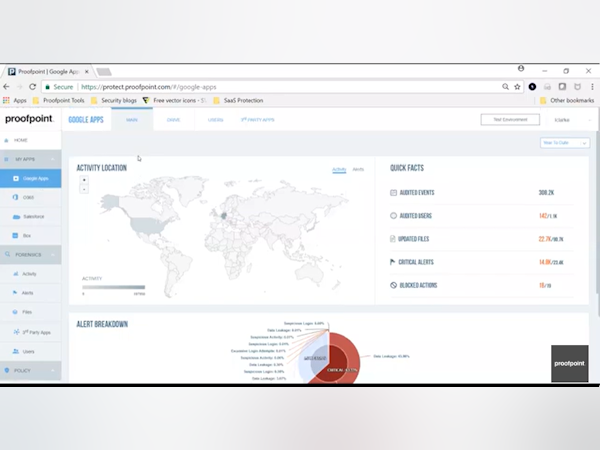Image resolution: width=600 pixels, height=450 pixels.
Task: Open Chrome's three-dot menu
Action: point(592,87)
